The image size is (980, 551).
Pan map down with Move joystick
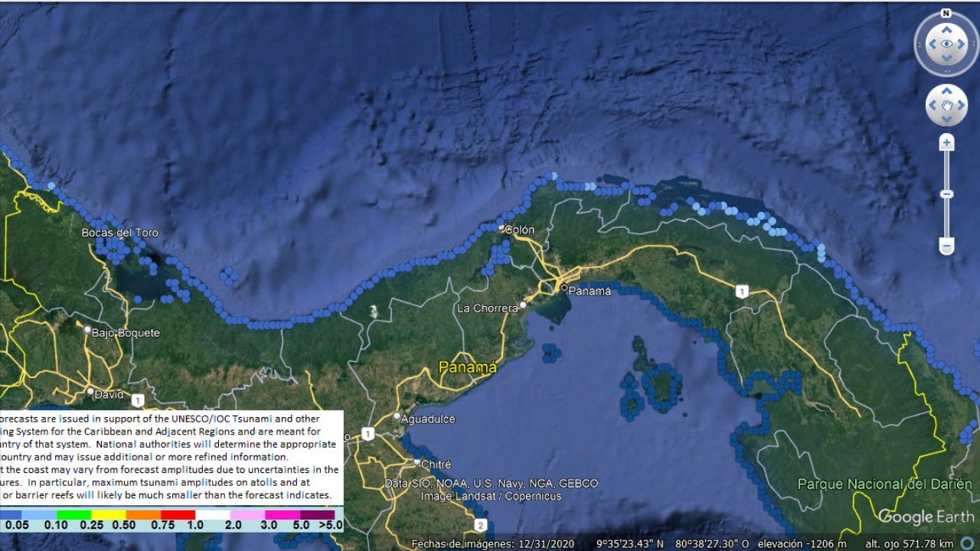[946, 119]
